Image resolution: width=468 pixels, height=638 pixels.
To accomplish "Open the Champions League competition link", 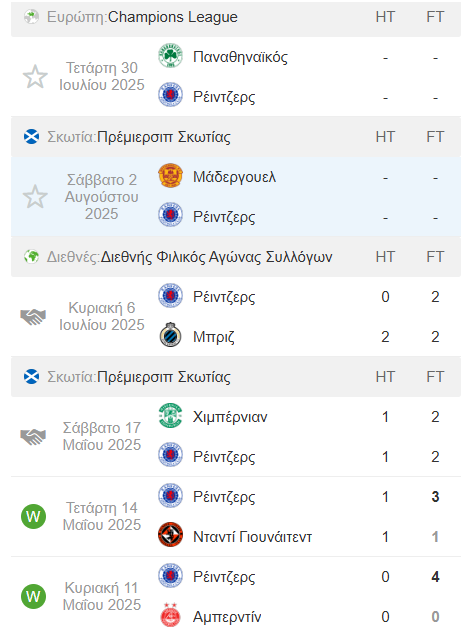I will point(173,17).
